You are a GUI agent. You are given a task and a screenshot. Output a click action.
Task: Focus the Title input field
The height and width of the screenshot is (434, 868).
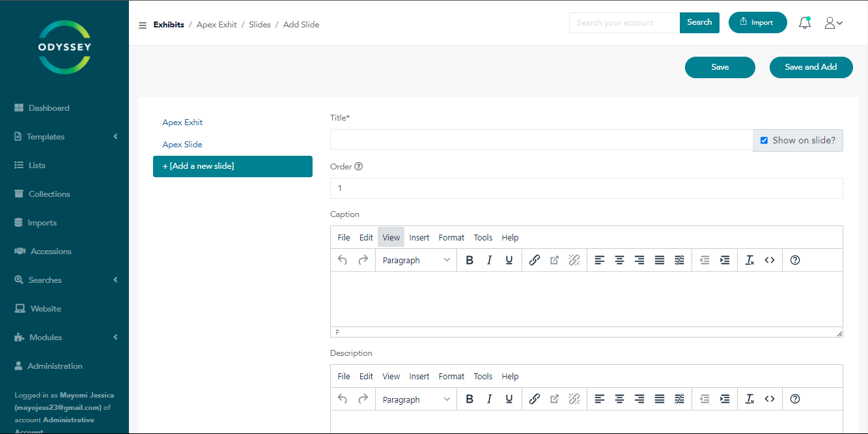point(541,139)
